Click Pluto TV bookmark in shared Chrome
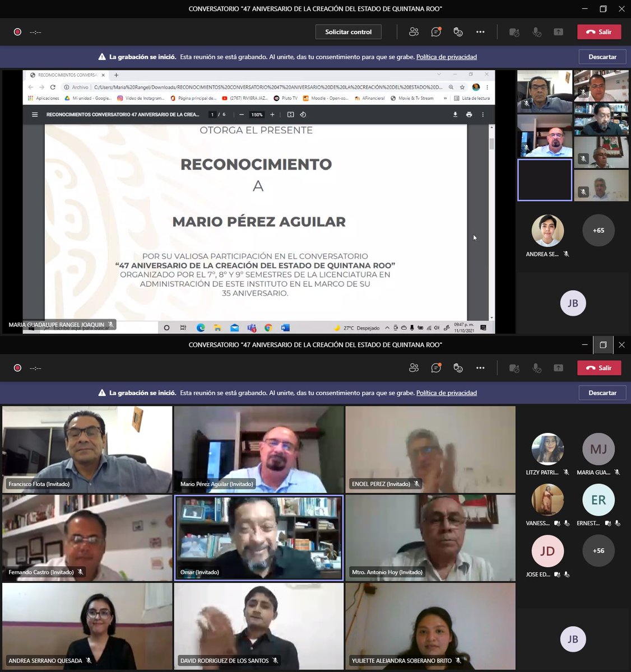The image size is (631, 672). 286,98
